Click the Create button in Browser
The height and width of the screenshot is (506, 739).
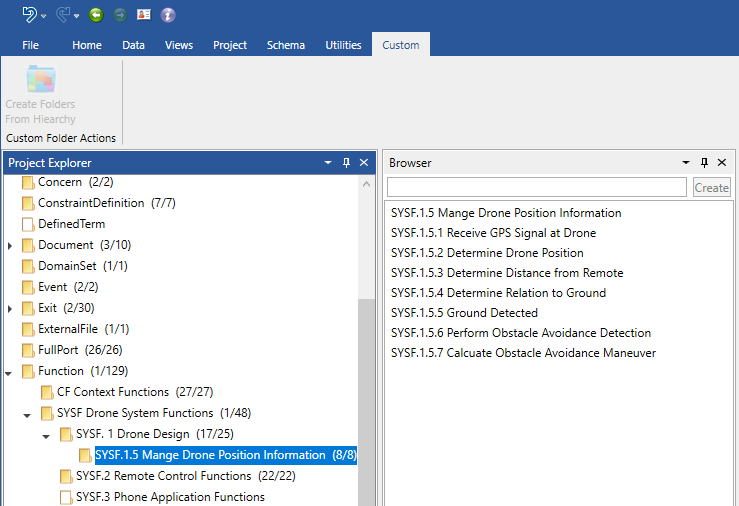(711, 188)
